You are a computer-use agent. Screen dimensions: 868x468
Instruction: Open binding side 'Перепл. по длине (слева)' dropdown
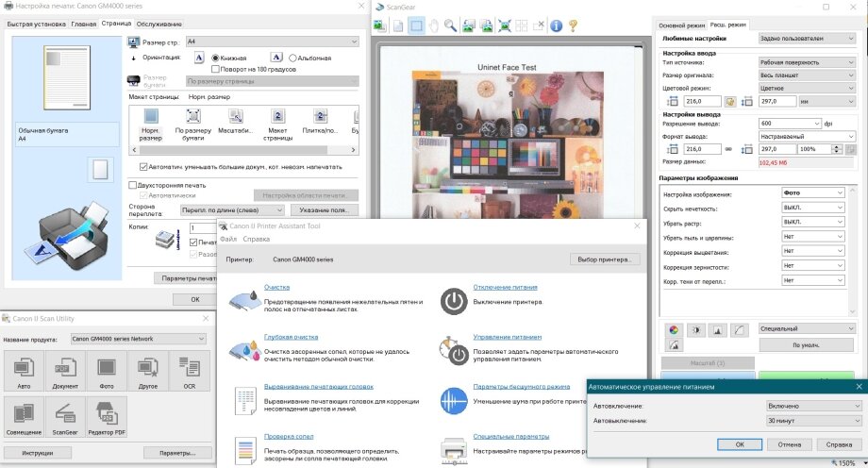pos(232,209)
